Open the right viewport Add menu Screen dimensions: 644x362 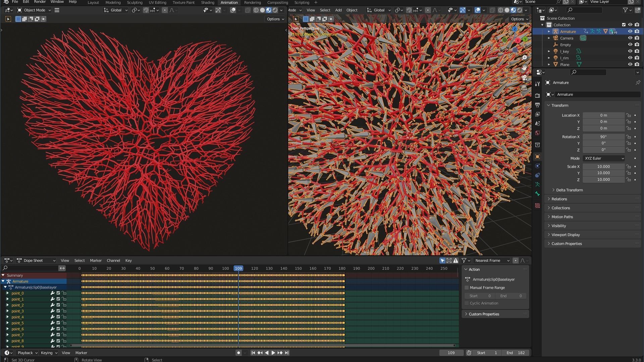tap(338, 10)
